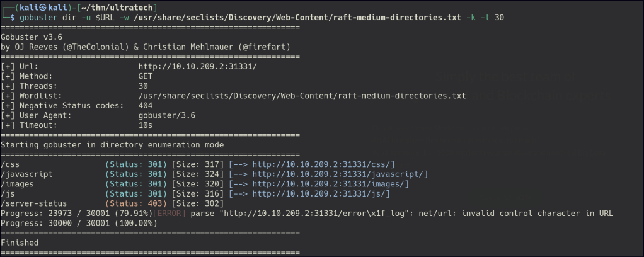Image resolution: width=644 pixels, height=257 pixels.
Task: Click the Finished message
Action: [20, 243]
